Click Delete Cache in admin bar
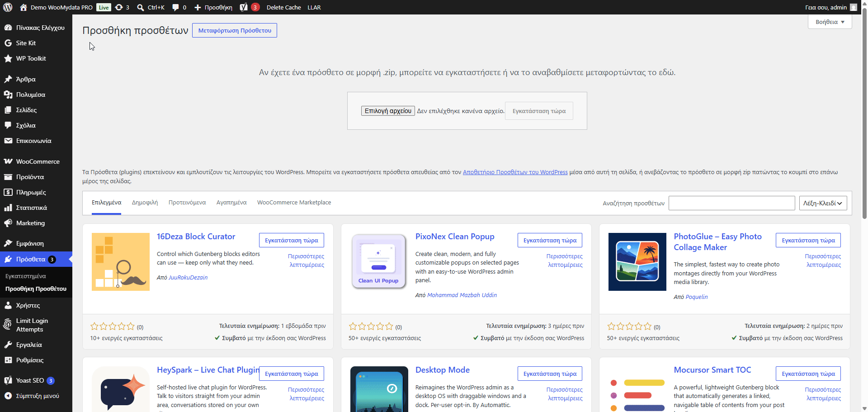868x412 pixels. coord(283,7)
